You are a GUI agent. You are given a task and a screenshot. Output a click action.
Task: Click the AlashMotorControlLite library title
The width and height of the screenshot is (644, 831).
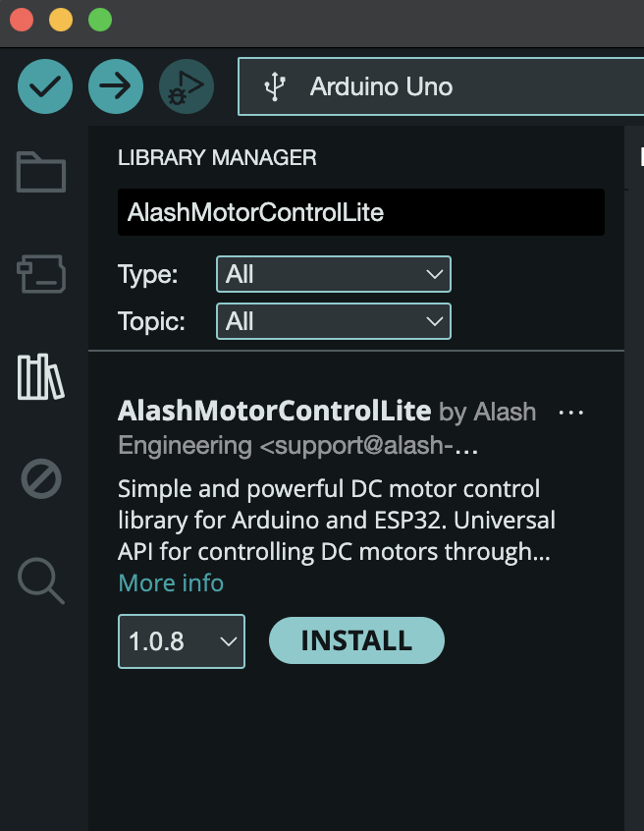pos(274,410)
